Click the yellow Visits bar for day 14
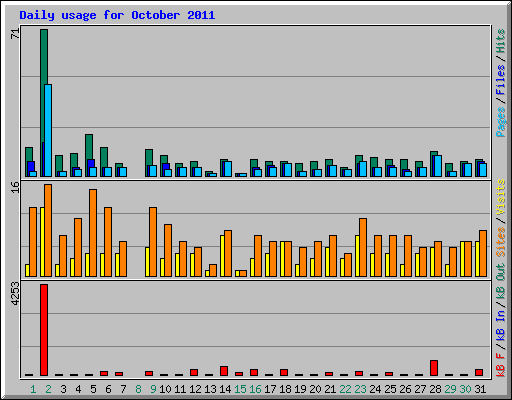This screenshot has height=400, width=512. click(222, 256)
